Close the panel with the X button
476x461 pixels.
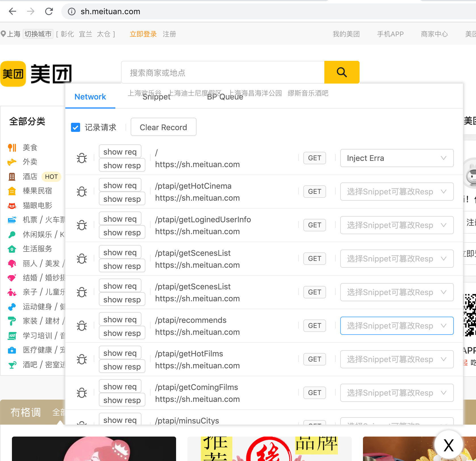(x=448, y=445)
